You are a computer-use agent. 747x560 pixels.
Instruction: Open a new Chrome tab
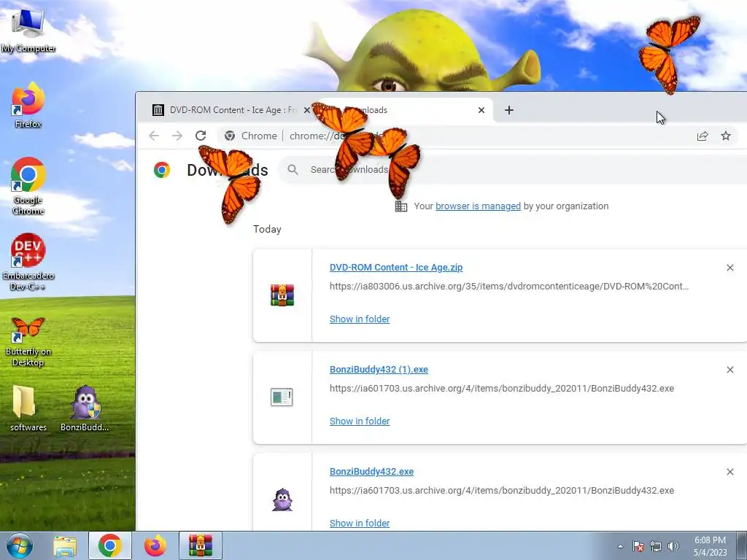pos(508,110)
